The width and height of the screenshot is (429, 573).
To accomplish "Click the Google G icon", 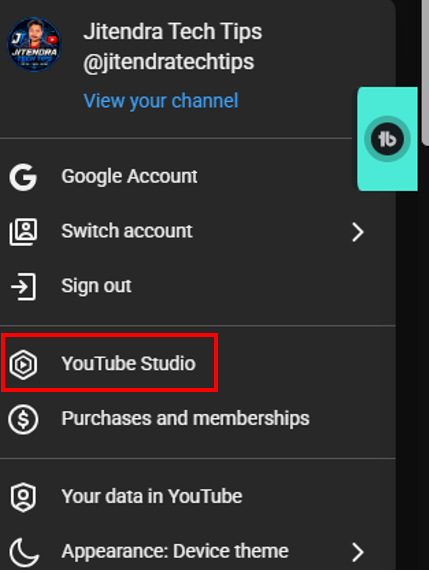I will 23,177.
